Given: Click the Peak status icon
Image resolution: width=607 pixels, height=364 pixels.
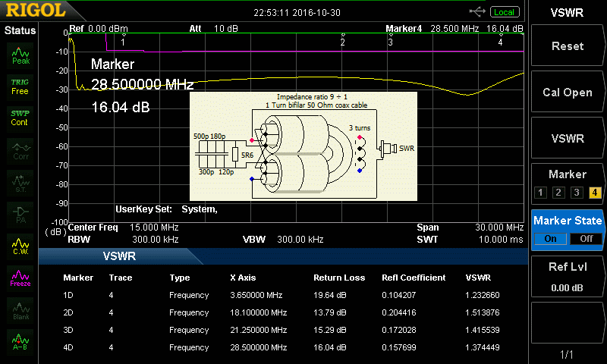Looking at the screenshot, I should point(20,55).
